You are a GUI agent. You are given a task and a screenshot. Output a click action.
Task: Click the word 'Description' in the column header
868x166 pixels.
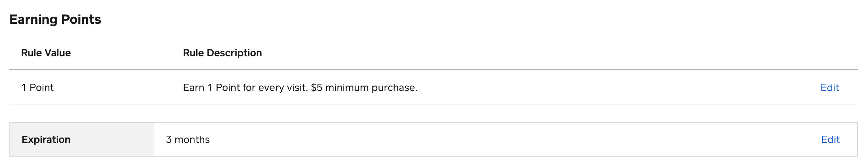[x=234, y=53]
